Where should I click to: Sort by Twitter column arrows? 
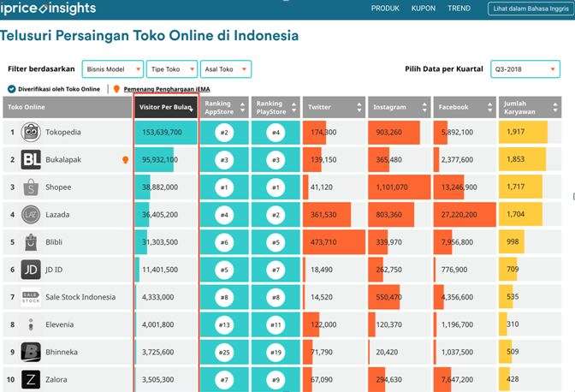coord(359,107)
